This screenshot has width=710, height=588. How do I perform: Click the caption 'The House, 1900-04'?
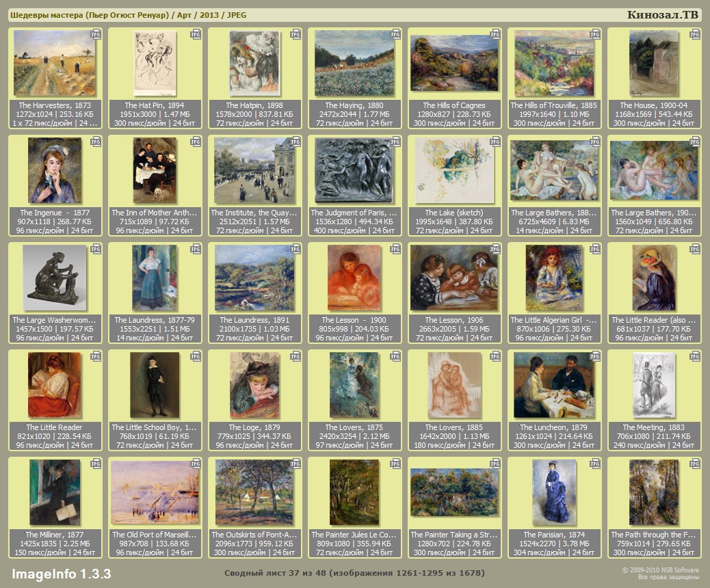653,105
